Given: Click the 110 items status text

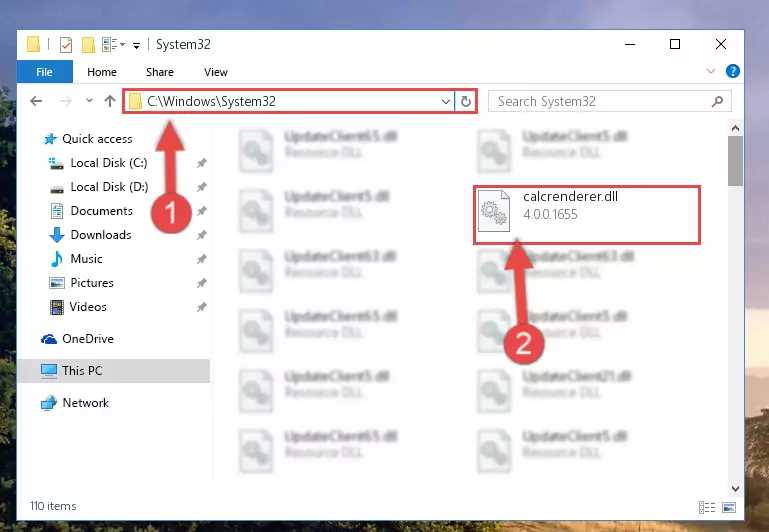Looking at the screenshot, I should pyautogui.click(x=53, y=506).
